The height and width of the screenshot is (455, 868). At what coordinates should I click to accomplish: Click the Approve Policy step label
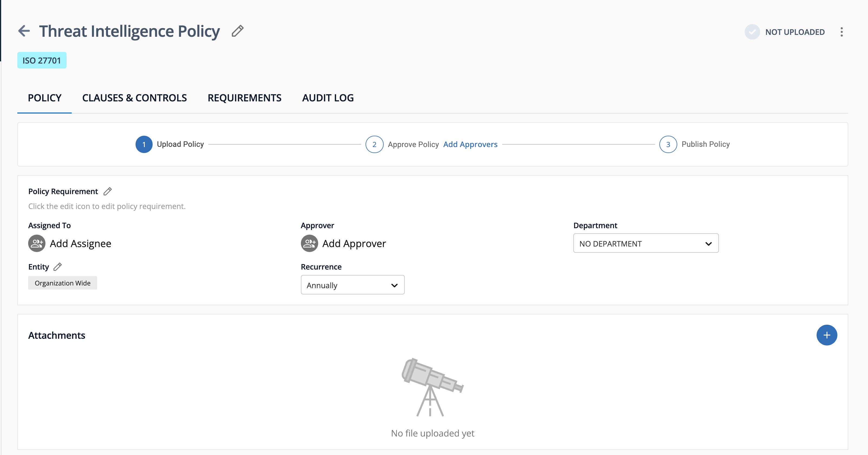tap(413, 144)
